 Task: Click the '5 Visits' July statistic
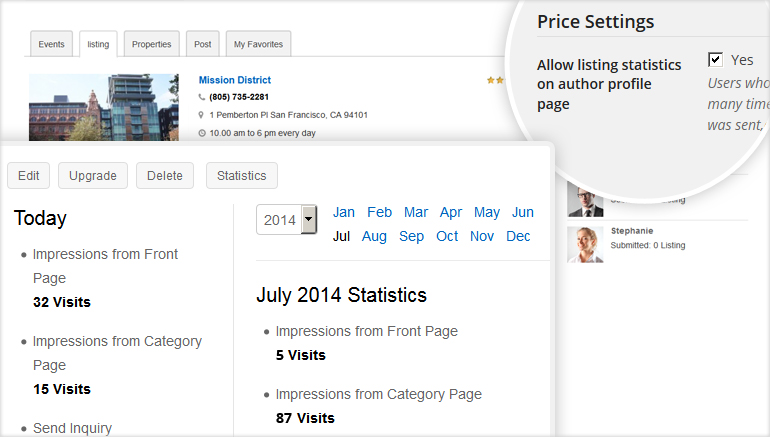click(301, 355)
